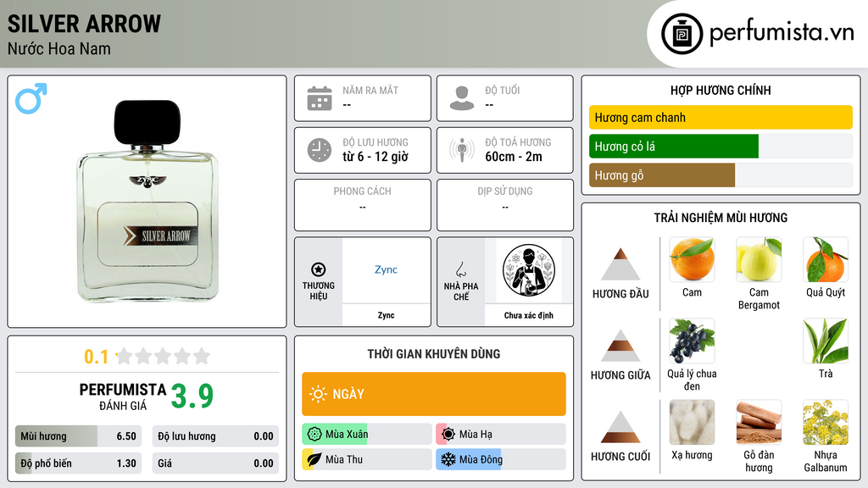Image resolution: width=868 pixels, height=488 pixels.
Task: Click the Mùi hương score bar
Action: [x=79, y=436]
